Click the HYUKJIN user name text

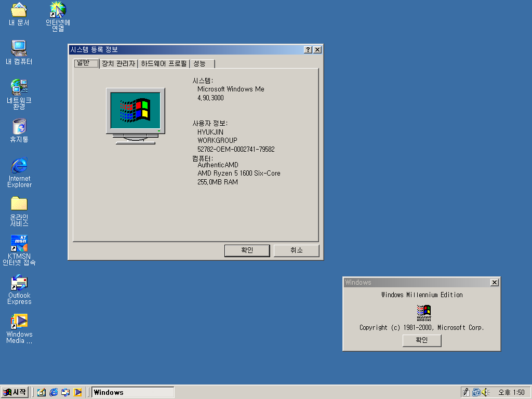coord(210,132)
